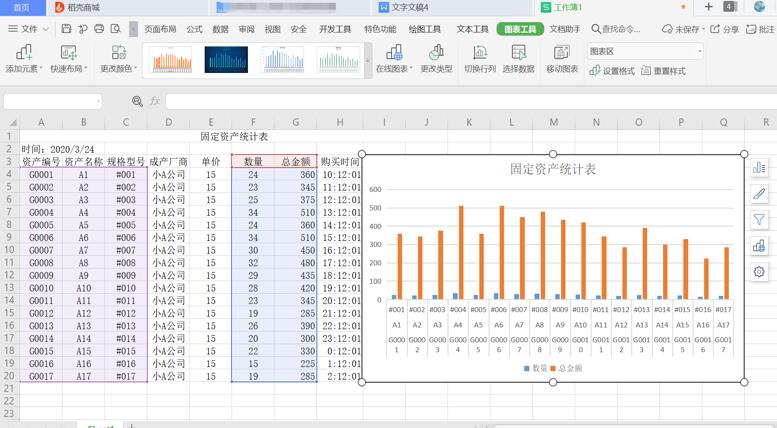Screen dimensions: 777x428
Task: Click cell containing G0007
Action: (x=41, y=250)
